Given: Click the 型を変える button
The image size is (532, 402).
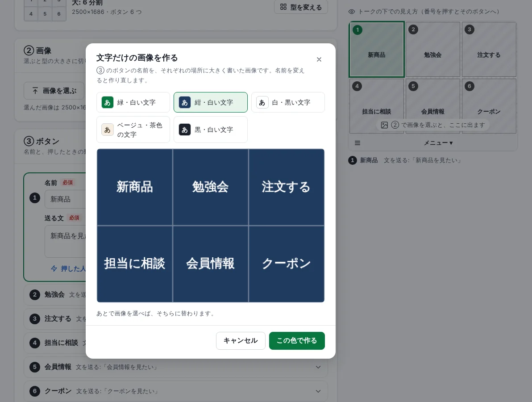Looking at the screenshot, I should (x=301, y=7).
